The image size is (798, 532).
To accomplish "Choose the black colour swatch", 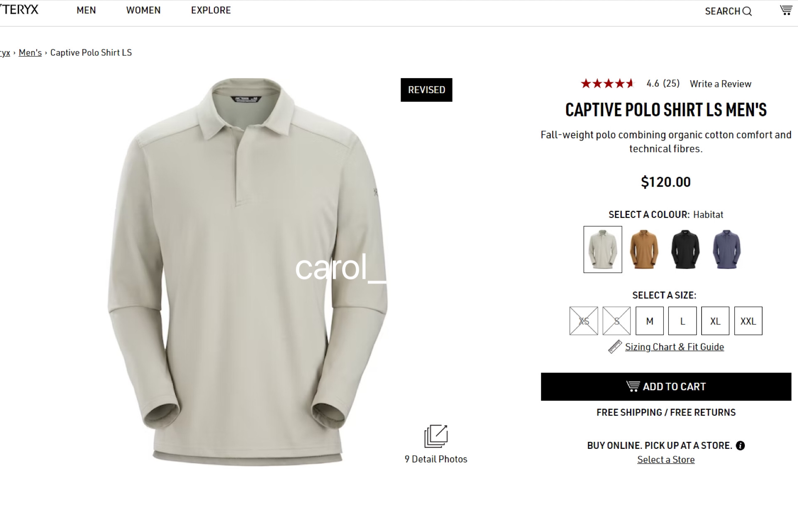I will [x=685, y=249].
